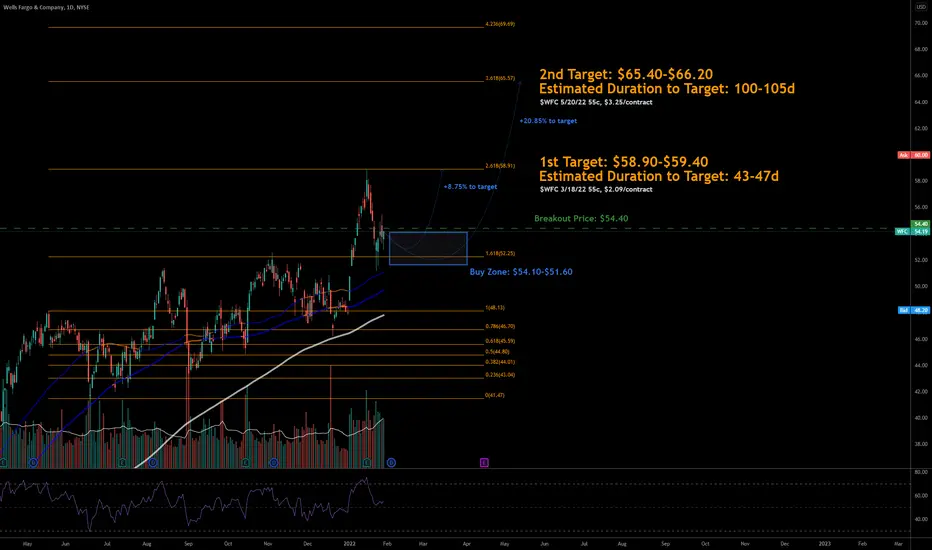The height and width of the screenshot is (550, 932).
Task: Click the 4.236(69.69) Fibonacci label
Action: [x=500, y=24]
